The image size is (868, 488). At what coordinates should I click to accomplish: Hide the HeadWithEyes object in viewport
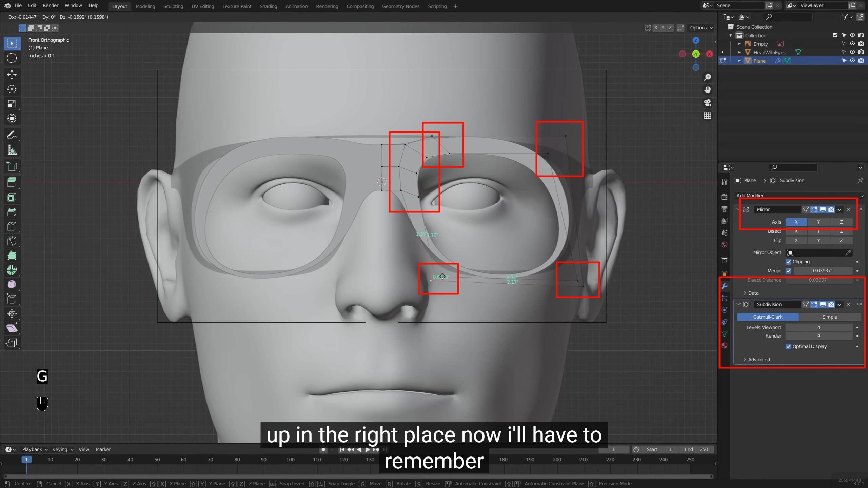(852, 52)
